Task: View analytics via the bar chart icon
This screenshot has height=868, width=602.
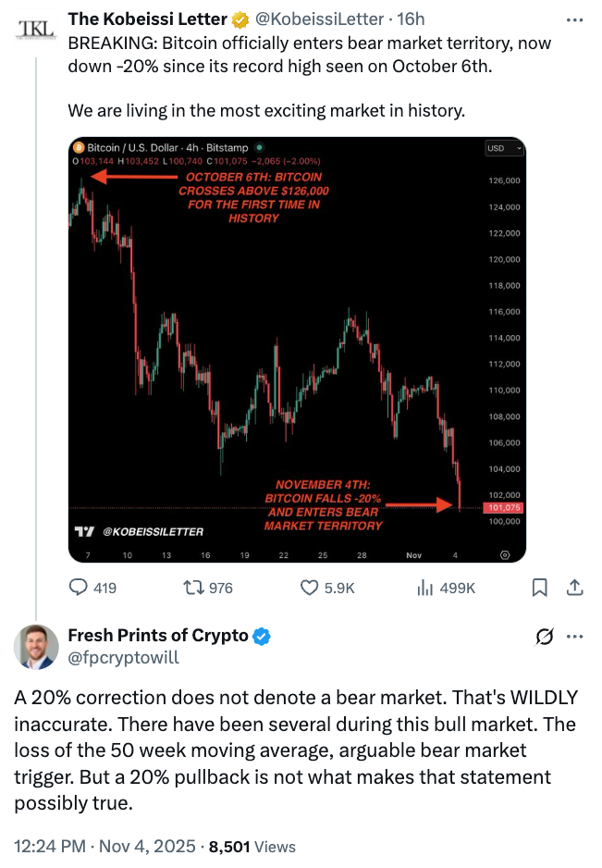Action: [423, 587]
